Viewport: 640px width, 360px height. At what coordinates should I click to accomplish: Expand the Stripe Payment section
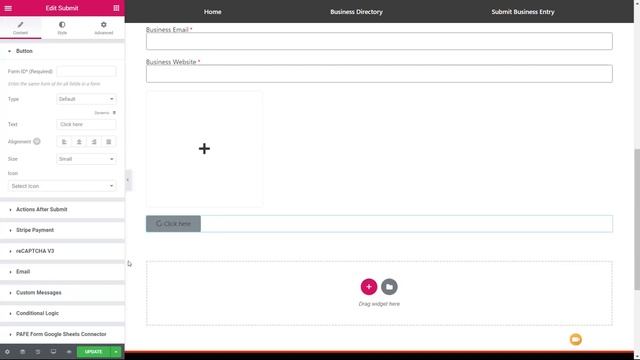tap(62, 230)
